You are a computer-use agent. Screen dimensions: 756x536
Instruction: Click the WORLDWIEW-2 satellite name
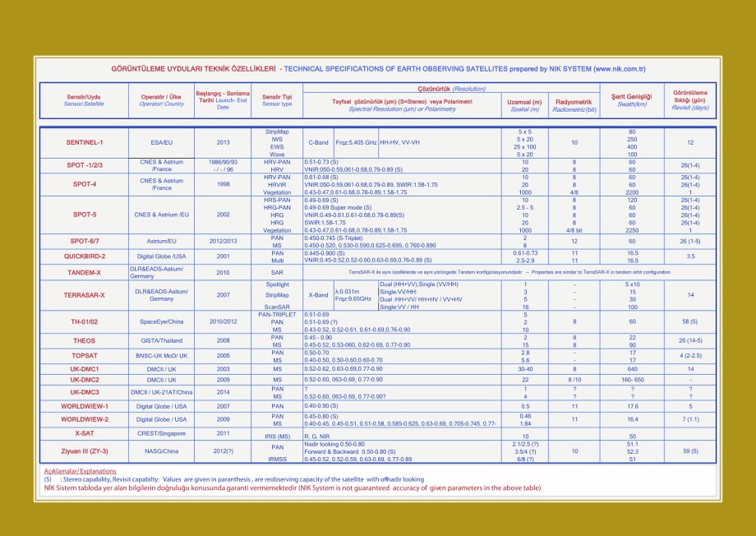click(x=85, y=419)
